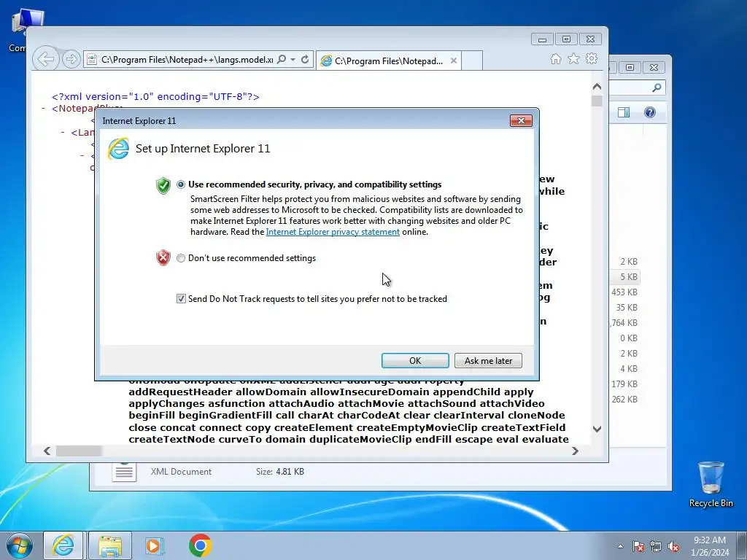Click the search magnifier in address bar
Screen dimensions: 747x560
tap(282, 60)
